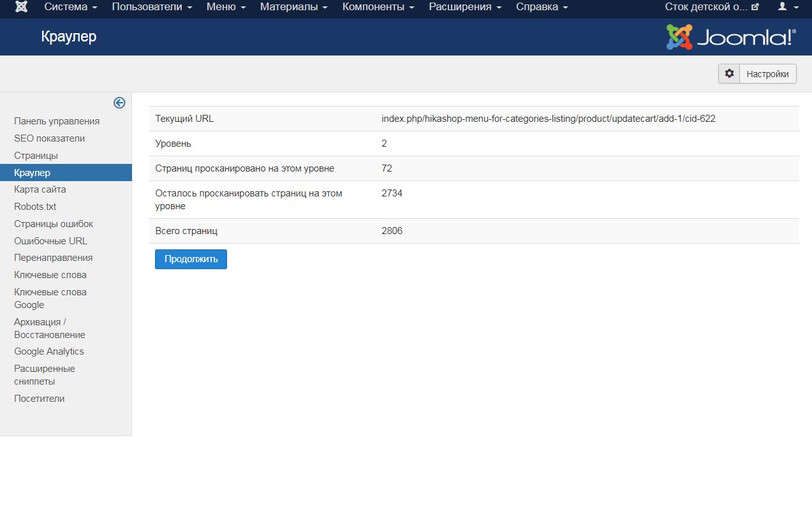The height and width of the screenshot is (523, 812).
Task: Expand the Материалы menu
Action: coord(294,7)
